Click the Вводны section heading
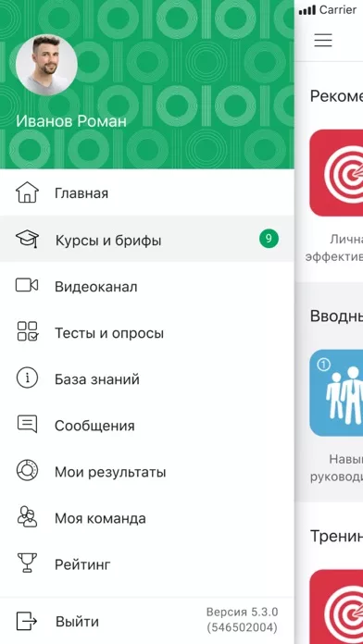The height and width of the screenshot is (644, 363). pyautogui.click(x=336, y=316)
